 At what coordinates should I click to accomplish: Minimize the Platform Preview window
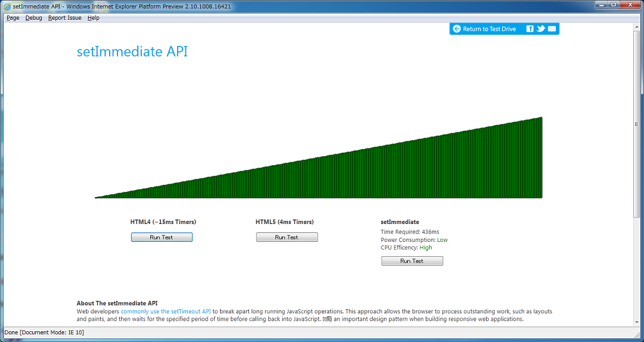point(599,5)
